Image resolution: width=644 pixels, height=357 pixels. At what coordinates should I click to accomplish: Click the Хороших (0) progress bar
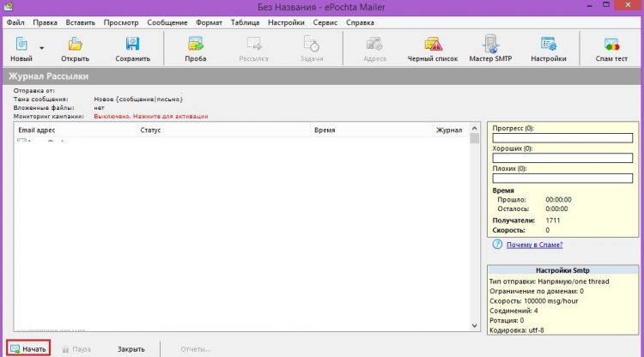click(562, 158)
